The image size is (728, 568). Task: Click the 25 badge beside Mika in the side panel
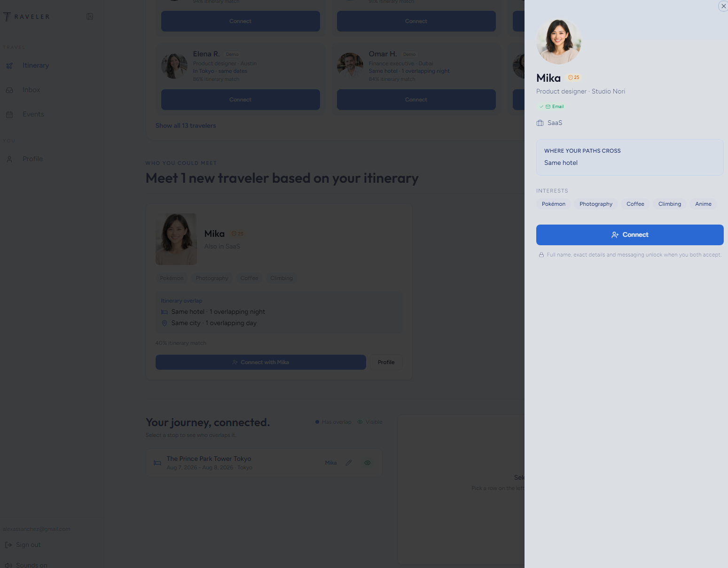click(574, 78)
